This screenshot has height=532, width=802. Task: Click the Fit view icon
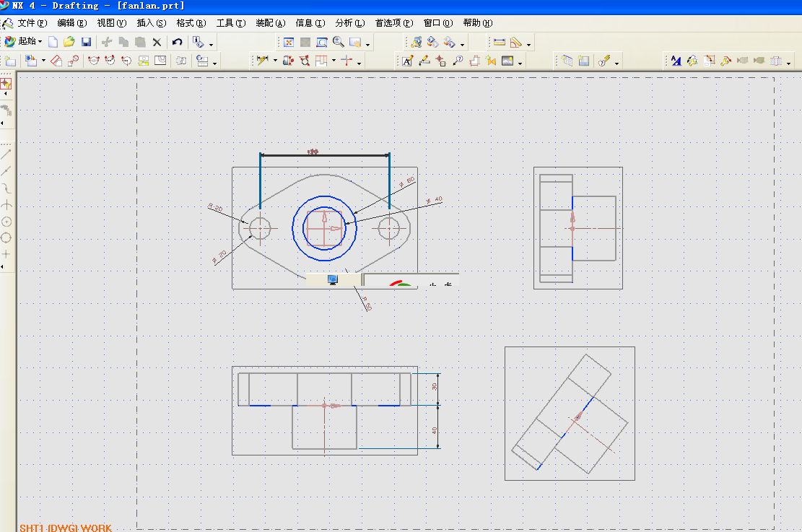(289, 43)
